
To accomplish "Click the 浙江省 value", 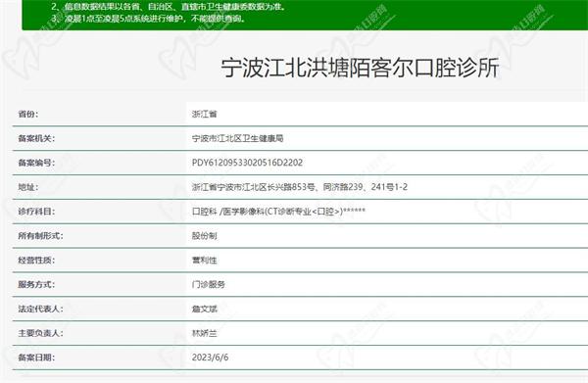I will tap(205, 114).
